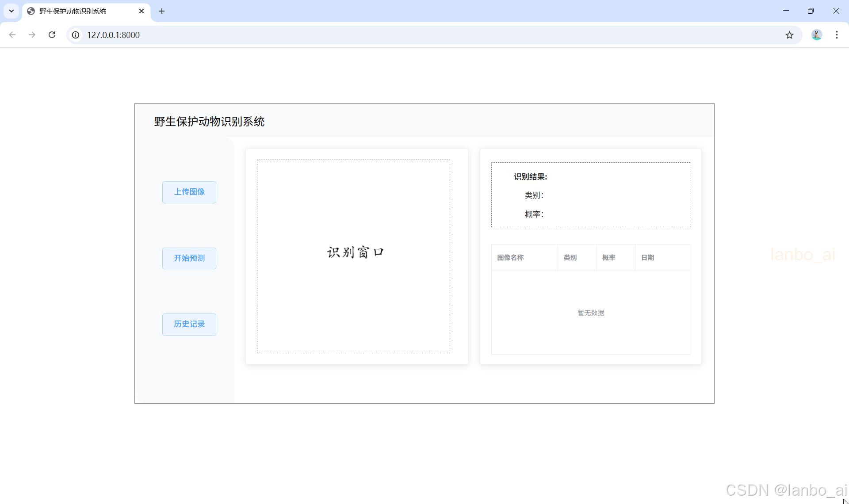Screen dimensions: 849x504
Task: Click the 识别窗口 image preview area
Action: click(353, 256)
